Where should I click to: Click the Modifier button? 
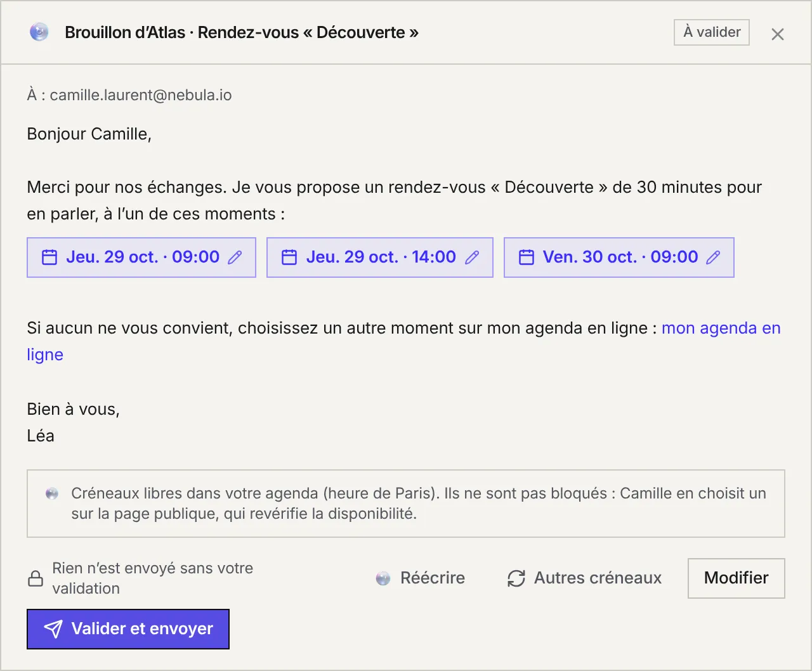[737, 578]
